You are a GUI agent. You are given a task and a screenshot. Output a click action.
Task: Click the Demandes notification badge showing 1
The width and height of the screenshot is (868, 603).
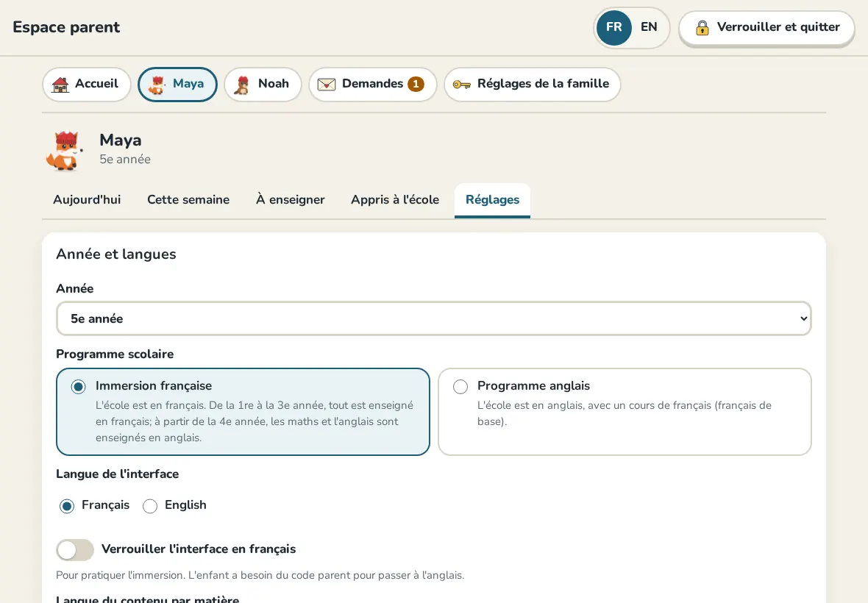[416, 84]
